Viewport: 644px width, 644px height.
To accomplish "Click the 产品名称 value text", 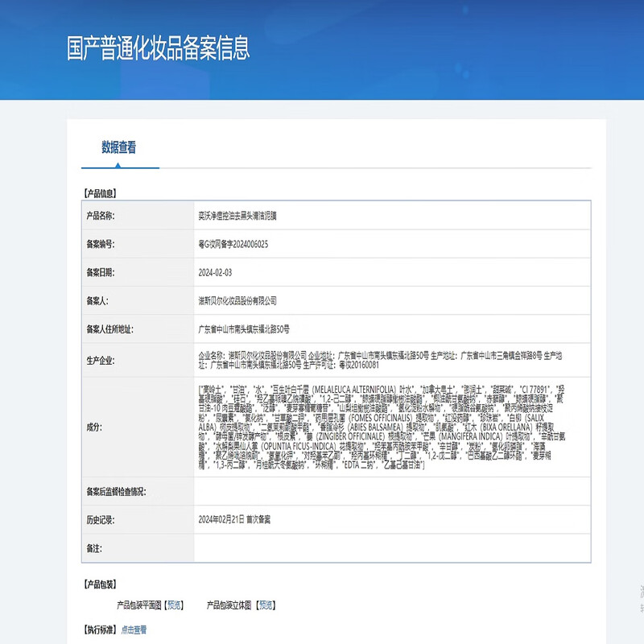I will point(242,216).
